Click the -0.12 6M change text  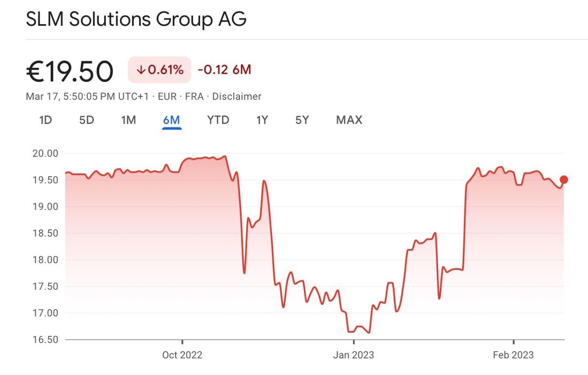tap(224, 70)
